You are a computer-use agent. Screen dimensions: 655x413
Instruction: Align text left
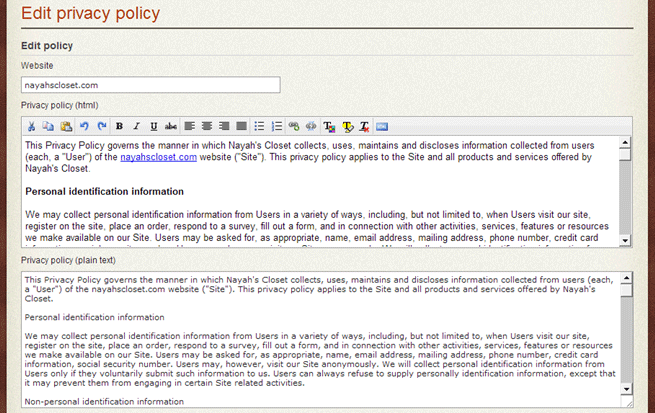[190, 126]
